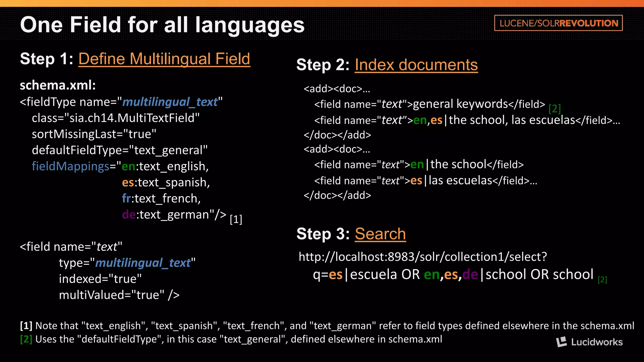644x362 pixels.
Task: Click the fr:text_french mapping
Action: click(x=161, y=199)
